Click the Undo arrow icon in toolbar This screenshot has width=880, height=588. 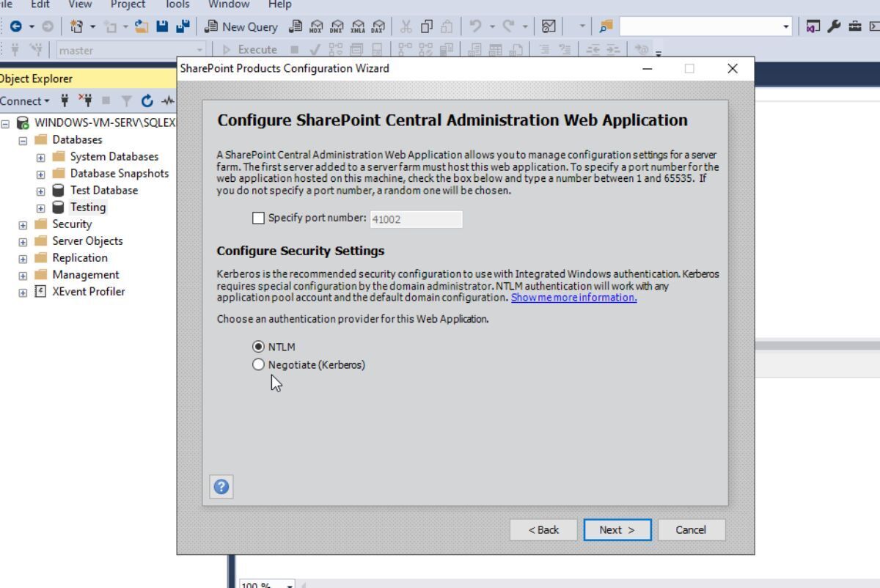475,26
